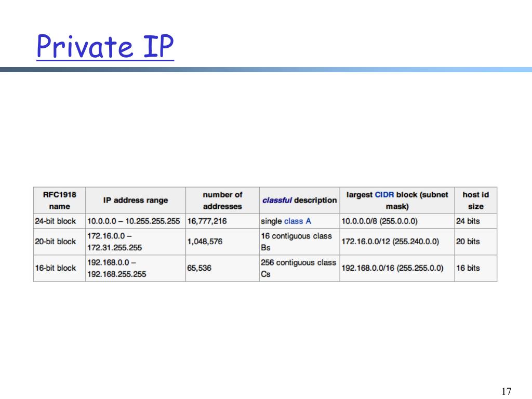Click the '20 bits' host id cell
Screen dimensions: 532x399
tap(476, 242)
